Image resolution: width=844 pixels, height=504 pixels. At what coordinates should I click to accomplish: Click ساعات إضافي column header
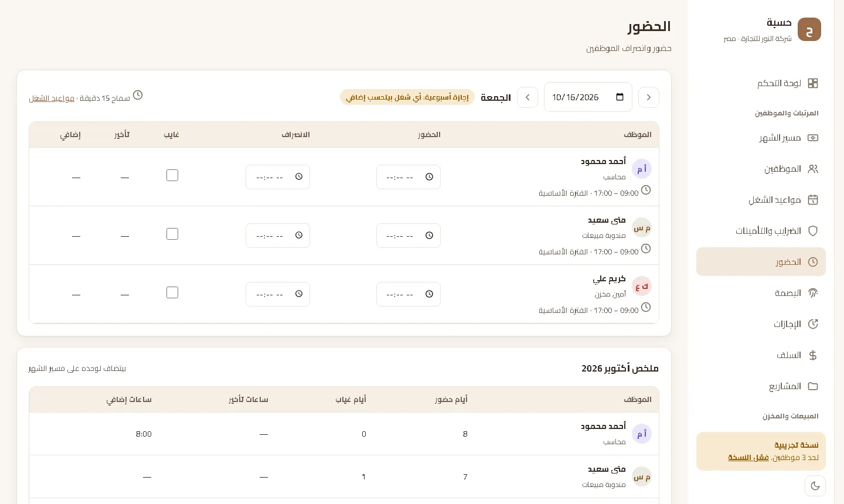(129, 400)
